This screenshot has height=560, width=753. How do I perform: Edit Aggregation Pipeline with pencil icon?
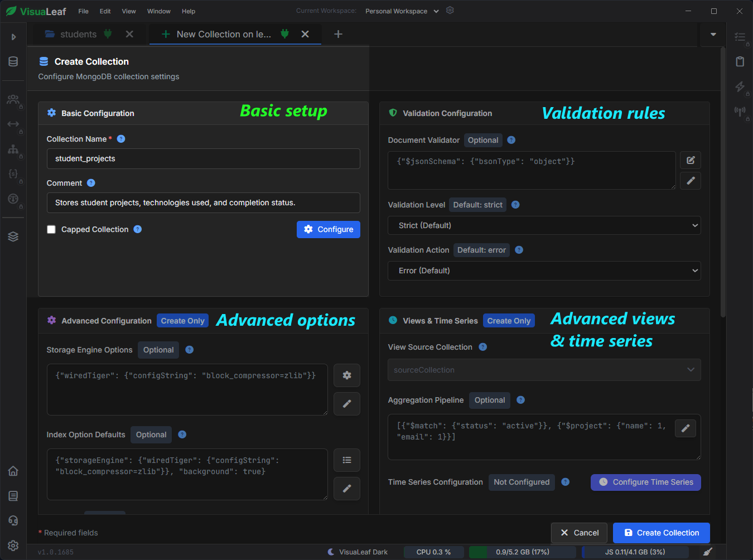[686, 428]
